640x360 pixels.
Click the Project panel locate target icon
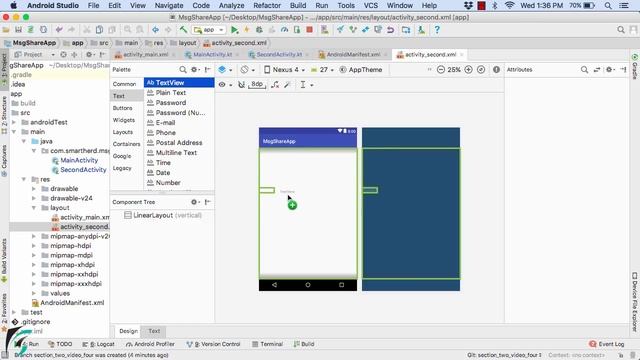coord(63,54)
